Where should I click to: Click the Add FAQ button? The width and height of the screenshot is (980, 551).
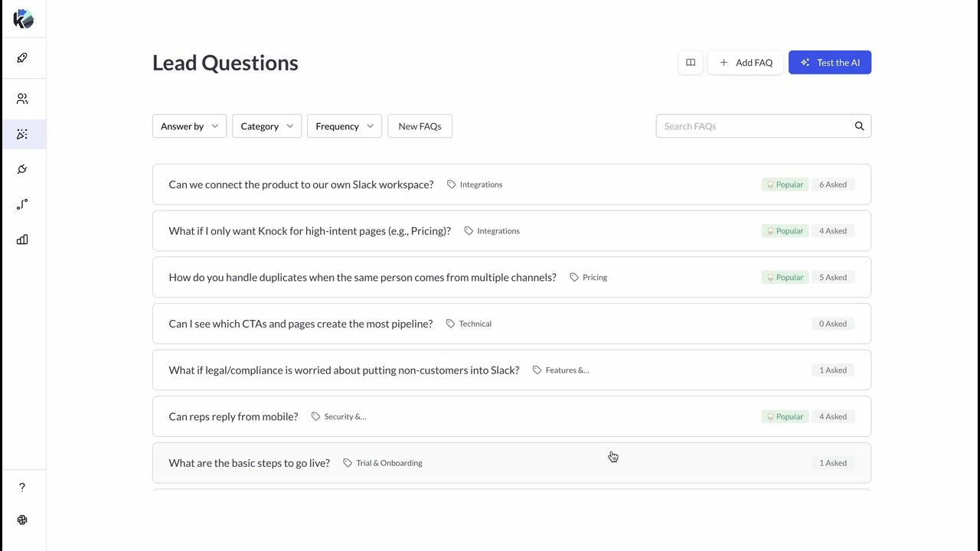tap(745, 63)
